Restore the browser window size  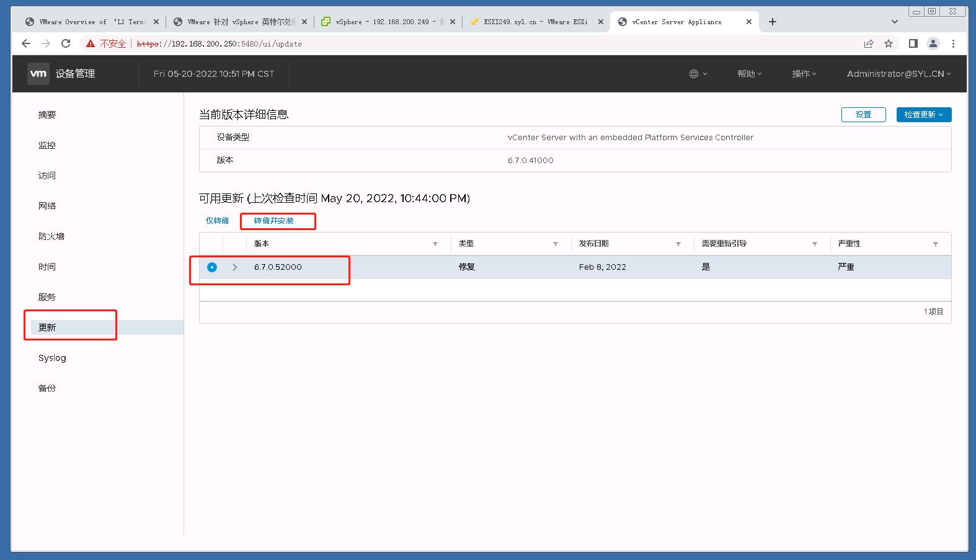point(932,11)
